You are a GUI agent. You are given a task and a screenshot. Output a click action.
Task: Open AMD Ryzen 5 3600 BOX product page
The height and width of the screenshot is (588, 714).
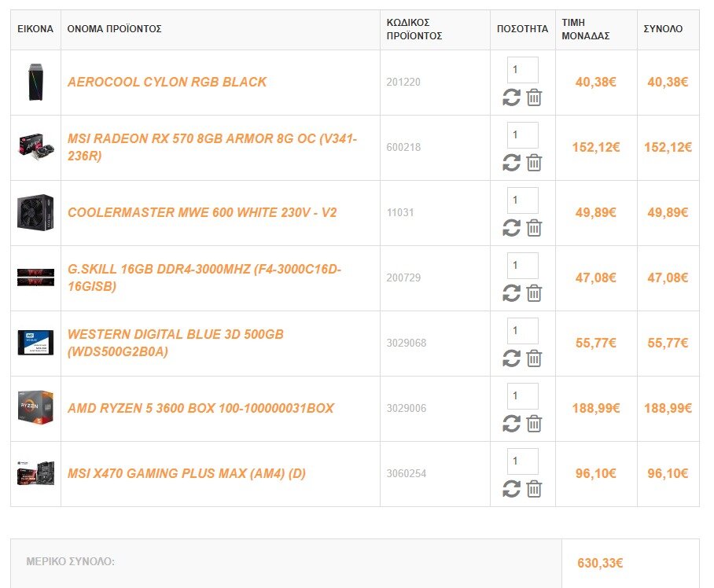(201, 408)
